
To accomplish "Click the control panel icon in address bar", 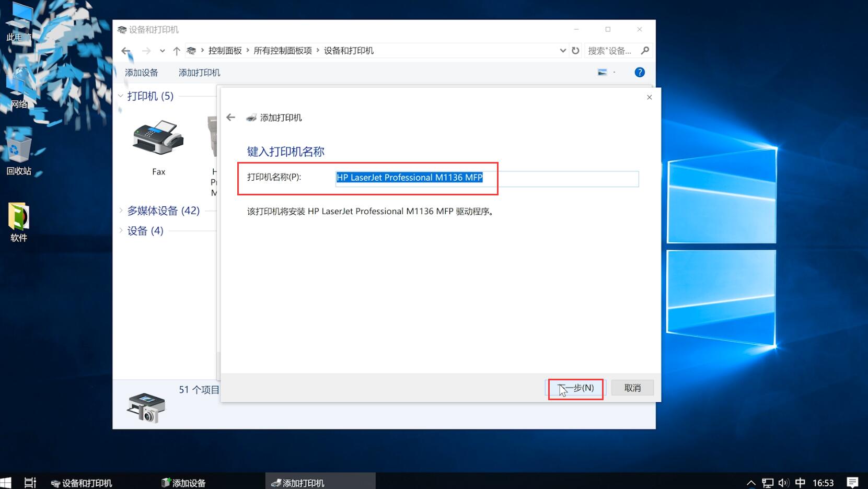I will point(191,51).
